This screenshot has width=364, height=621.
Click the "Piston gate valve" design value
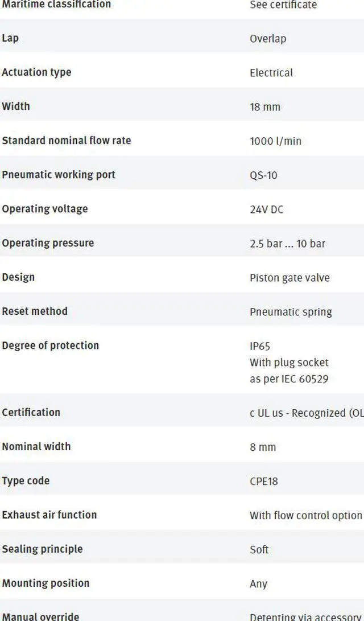289,278
